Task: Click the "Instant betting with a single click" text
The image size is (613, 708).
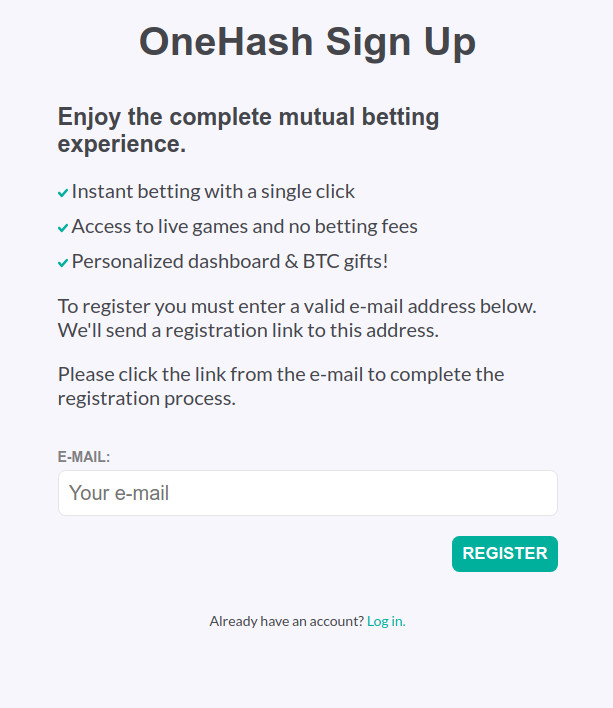Action: pyautogui.click(x=213, y=191)
